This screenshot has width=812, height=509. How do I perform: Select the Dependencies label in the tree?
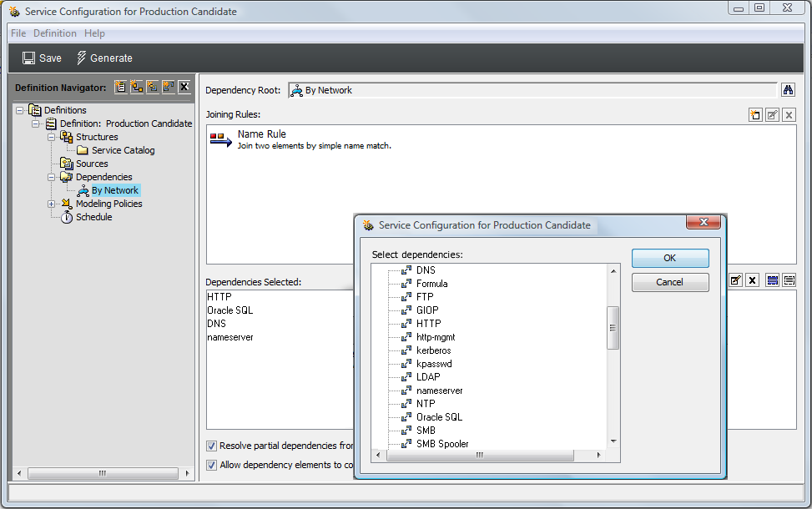104,177
